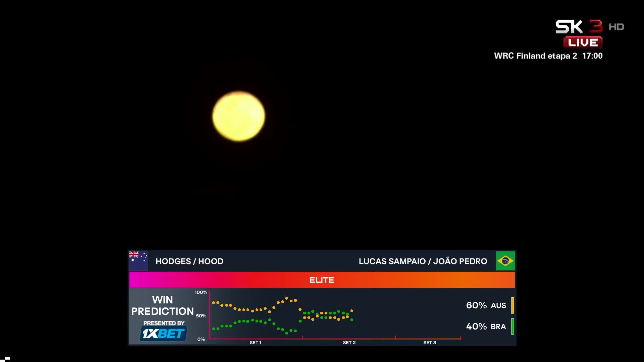Click the 100% axis label
Image resolution: width=644 pixels, height=362 pixels.
pyautogui.click(x=201, y=292)
